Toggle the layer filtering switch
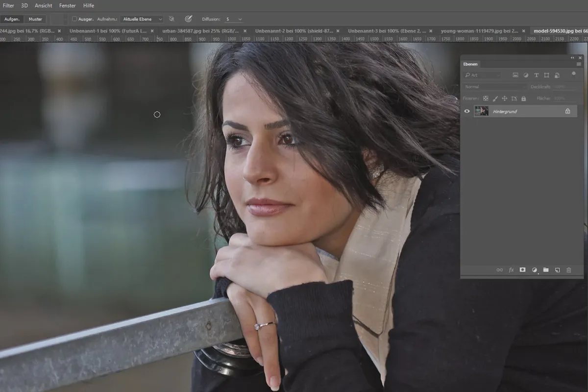The height and width of the screenshot is (392, 588). click(x=573, y=74)
